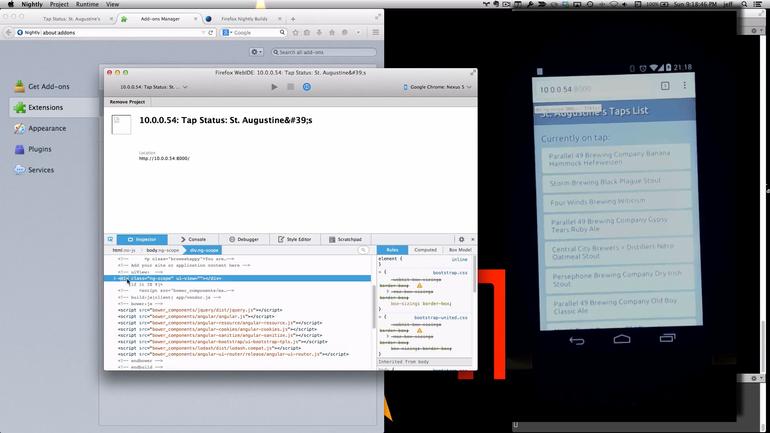Tap the phone Recents navigation button
This screenshot has width=770, height=433.
[x=667, y=337]
